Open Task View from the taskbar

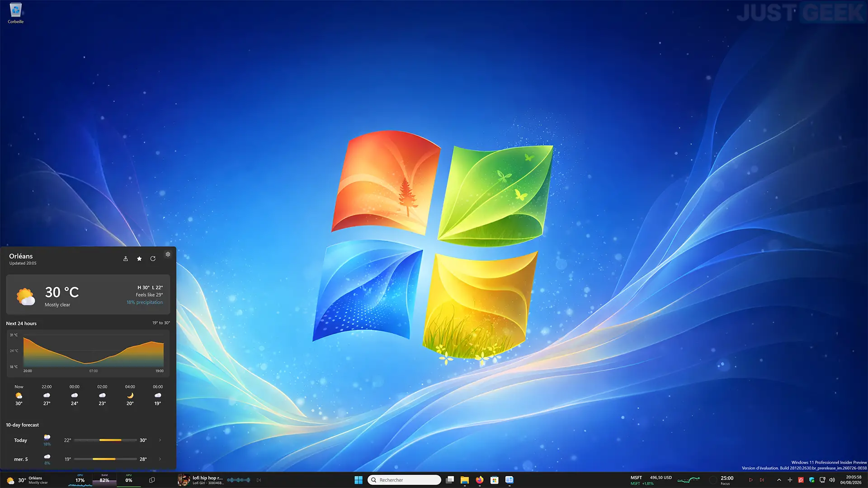click(450, 480)
